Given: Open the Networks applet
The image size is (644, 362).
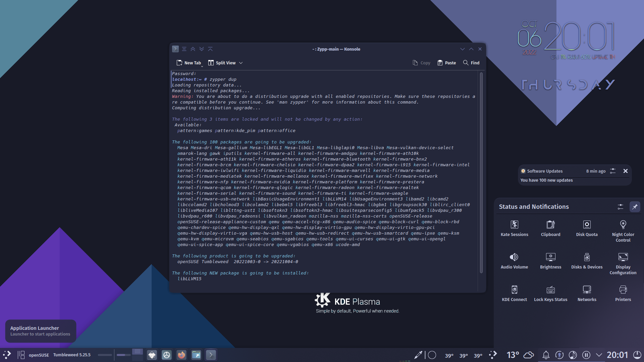Looking at the screenshot, I should [587, 293].
